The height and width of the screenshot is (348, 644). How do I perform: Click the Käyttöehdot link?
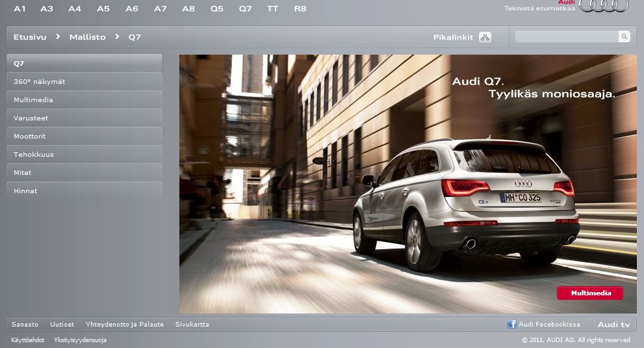(x=27, y=340)
